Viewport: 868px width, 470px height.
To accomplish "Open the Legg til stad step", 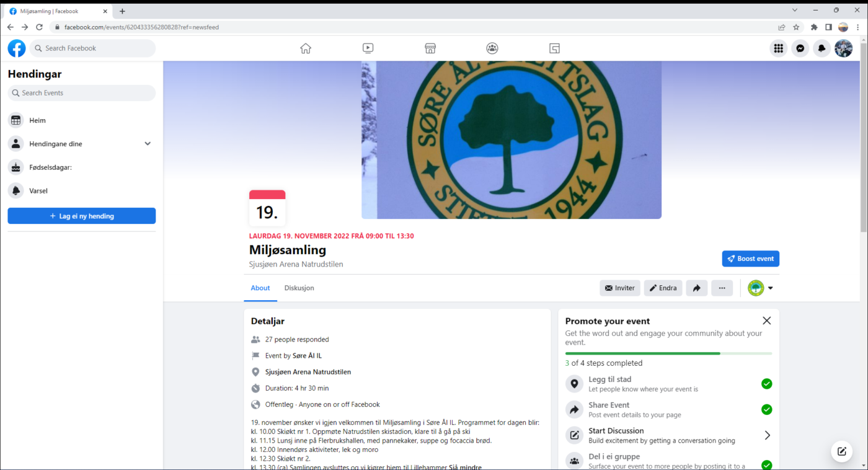I will coord(668,384).
